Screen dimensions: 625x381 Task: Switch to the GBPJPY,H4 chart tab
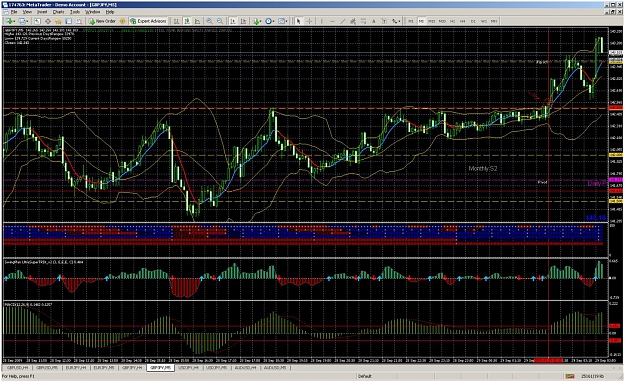(x=132, y=367)
